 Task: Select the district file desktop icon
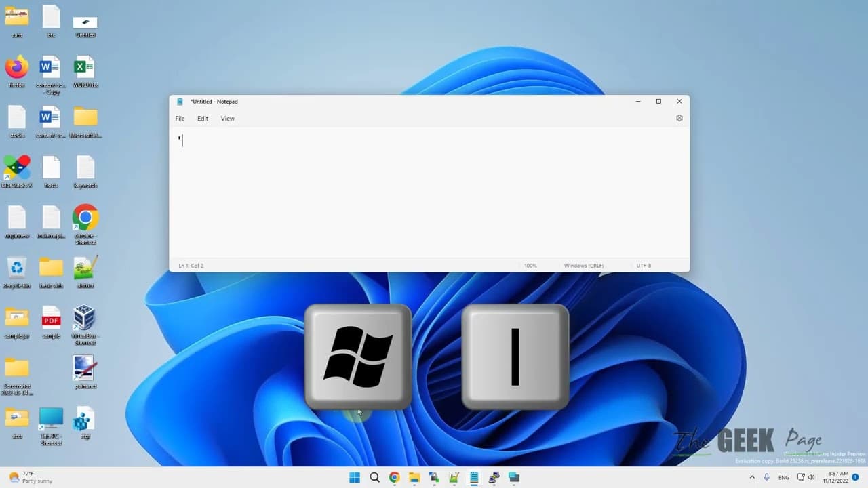(85, 272)
